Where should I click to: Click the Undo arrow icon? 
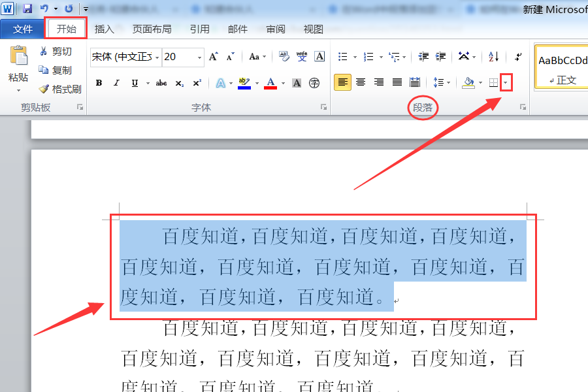tap(44, 8)
